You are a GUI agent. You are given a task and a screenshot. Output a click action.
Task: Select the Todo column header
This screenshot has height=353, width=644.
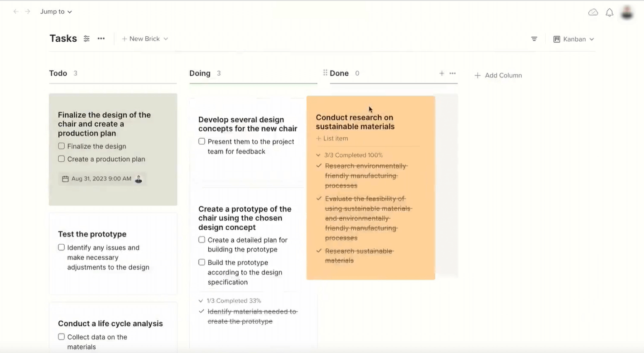58,73
